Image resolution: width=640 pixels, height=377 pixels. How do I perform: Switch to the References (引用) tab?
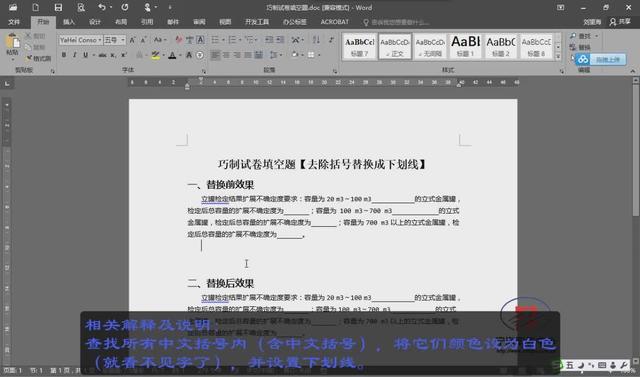click(x=147, y=22)
